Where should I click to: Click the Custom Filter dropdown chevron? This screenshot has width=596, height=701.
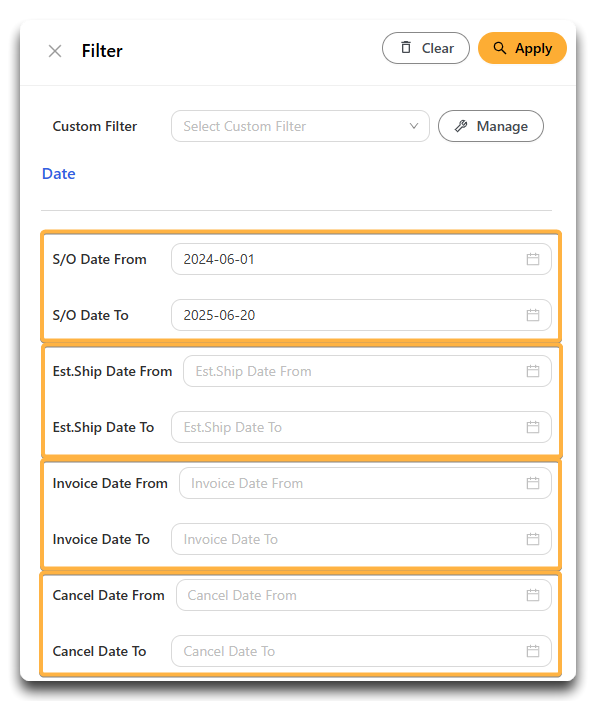tap(414, 126)
